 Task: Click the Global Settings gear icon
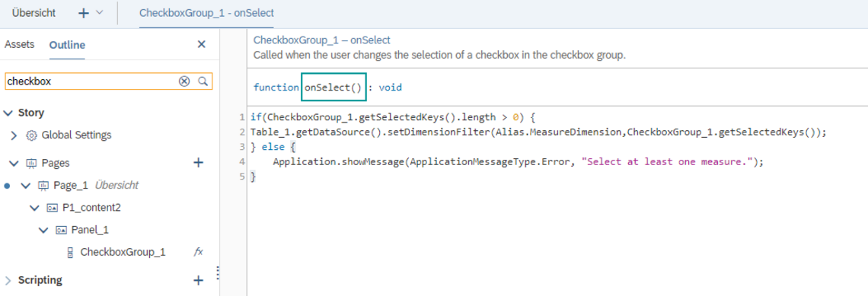[x=31, y=135]
